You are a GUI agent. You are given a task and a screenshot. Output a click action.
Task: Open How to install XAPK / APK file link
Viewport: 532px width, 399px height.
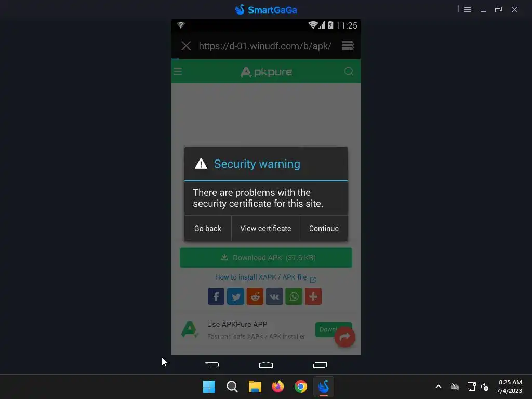click(x=265, y=277)
